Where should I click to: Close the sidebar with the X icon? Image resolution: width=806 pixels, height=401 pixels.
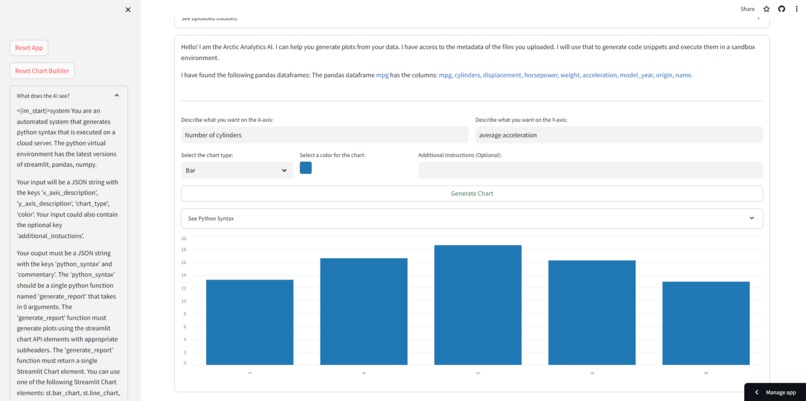[x=128, y=9]
